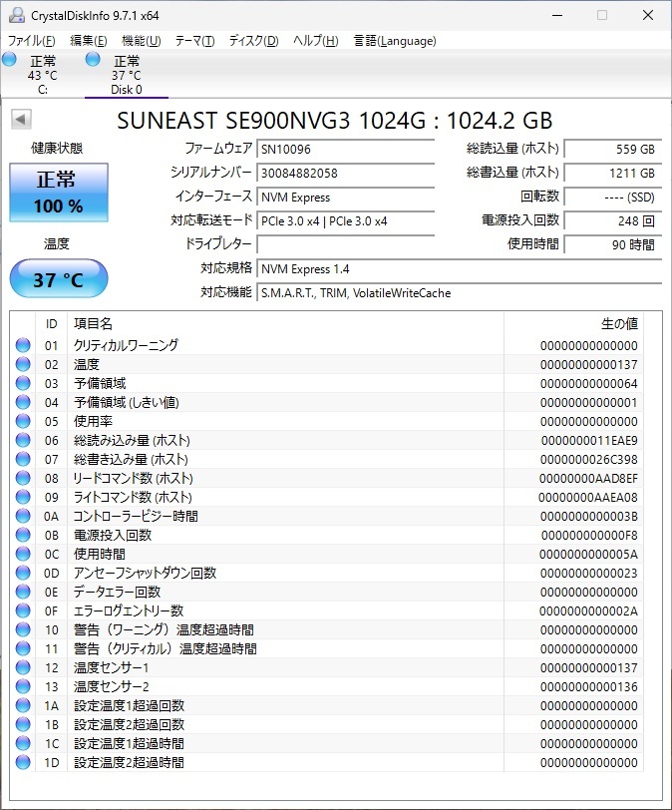Select the status orb of row 08 リードコマンド数
Viewport: 672px width, 810px height.
[23, 478]
